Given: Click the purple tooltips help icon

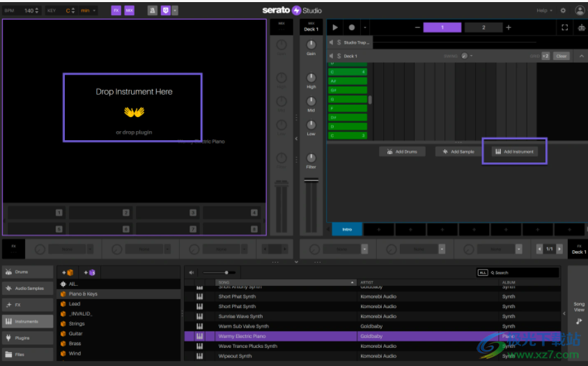Looking at the screenshot, I should pos(165,10).
